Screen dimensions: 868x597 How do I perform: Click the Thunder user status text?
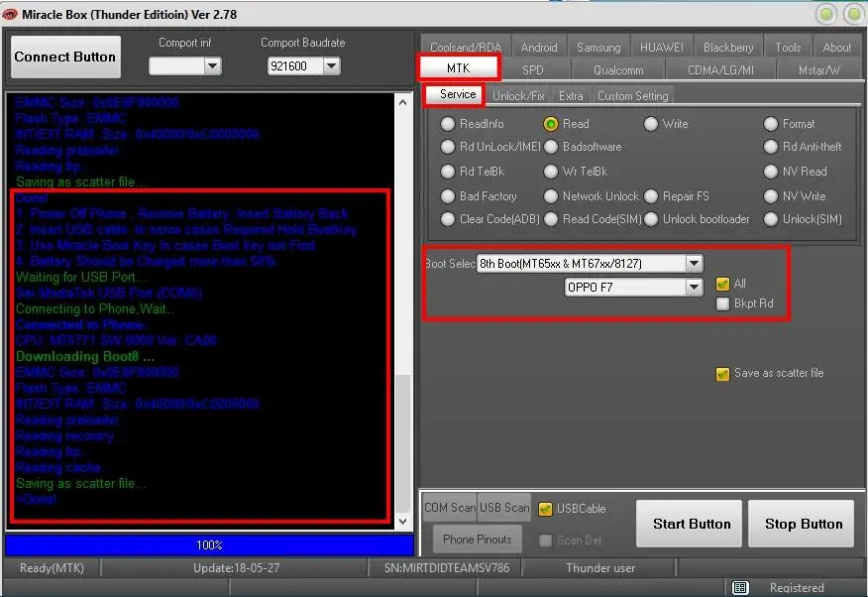tap(600, 568)
